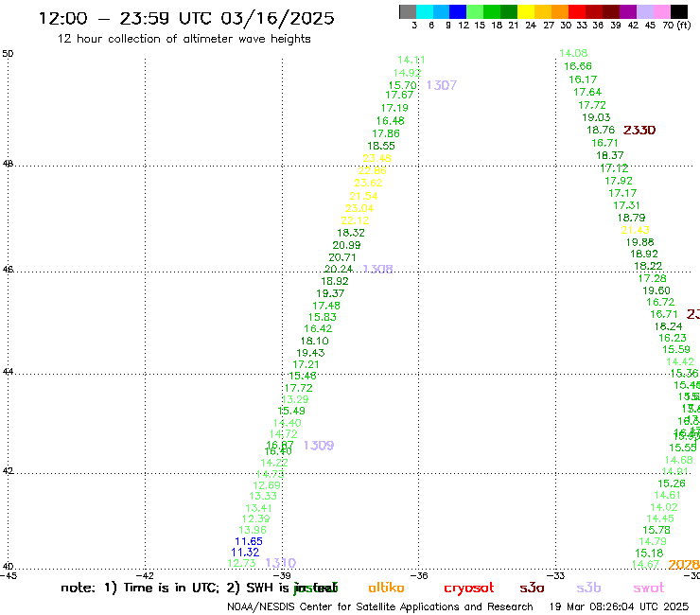Click the wave height value 17.64

tap(587, 92)
